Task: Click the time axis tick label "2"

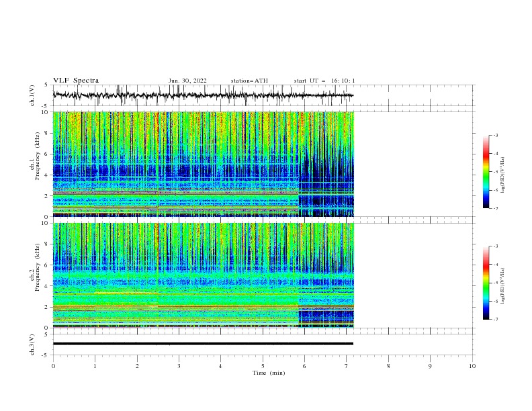Action: (x=137, y=366)
